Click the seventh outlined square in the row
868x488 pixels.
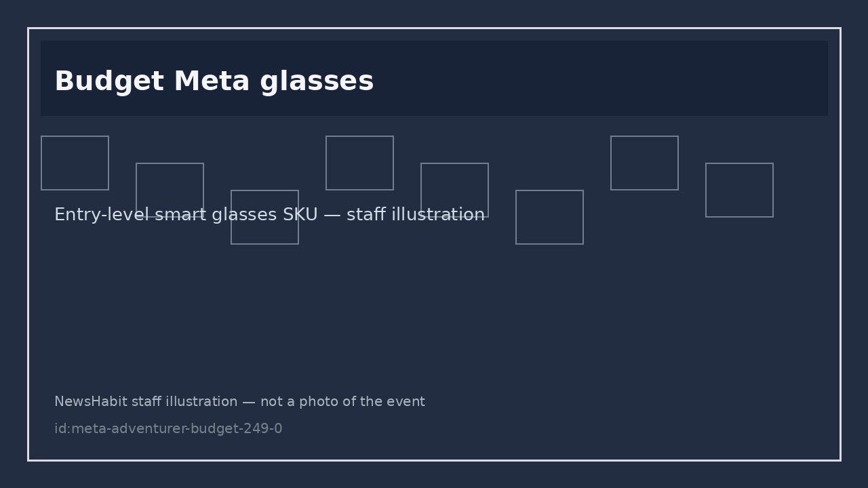click(x=644, y=163)
